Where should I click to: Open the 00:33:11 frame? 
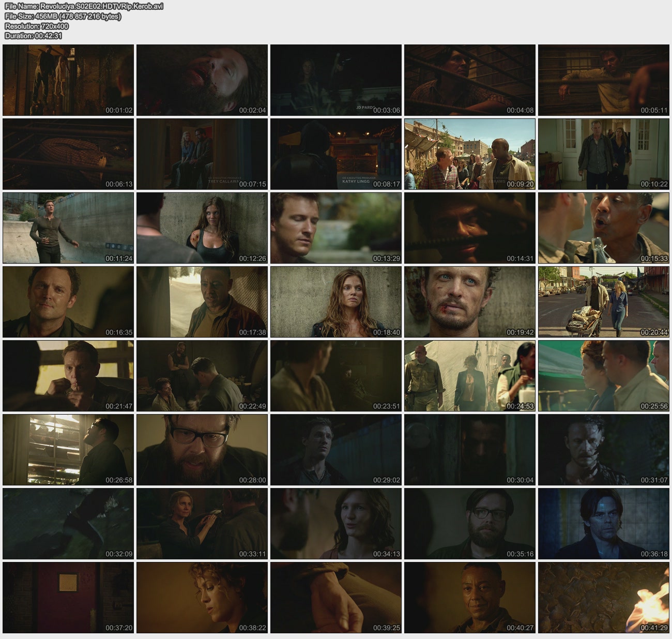pyautogui.click(x=202, y=524)
